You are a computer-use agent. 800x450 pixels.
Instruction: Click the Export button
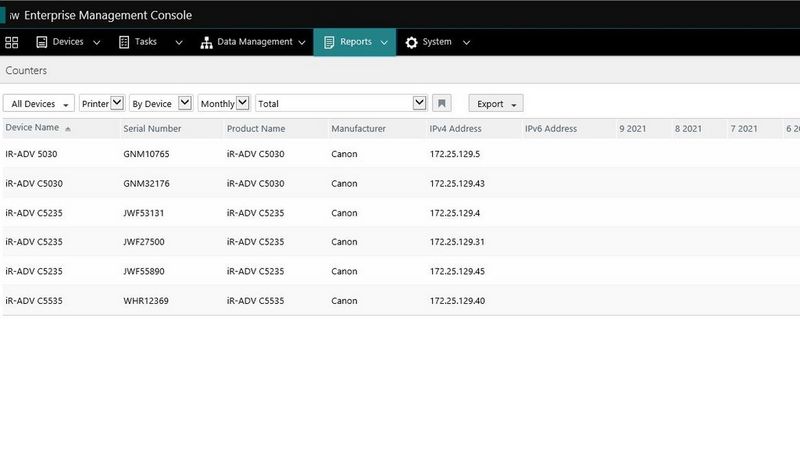496,104
